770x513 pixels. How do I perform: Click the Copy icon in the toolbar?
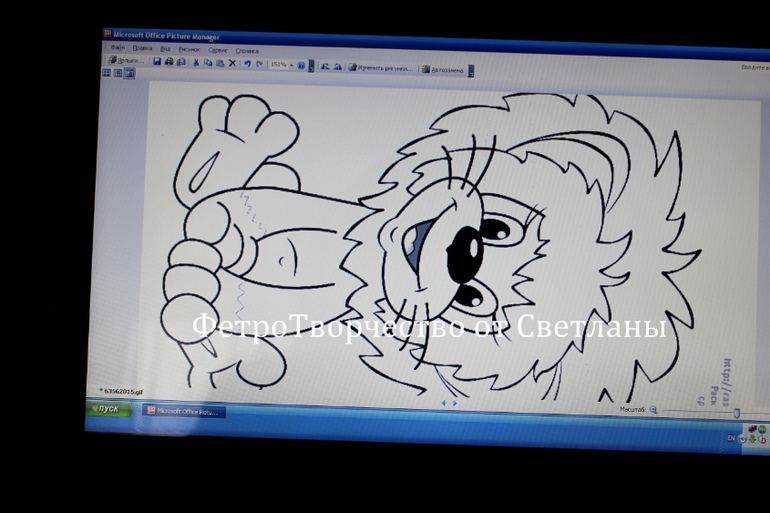[208, 63]
